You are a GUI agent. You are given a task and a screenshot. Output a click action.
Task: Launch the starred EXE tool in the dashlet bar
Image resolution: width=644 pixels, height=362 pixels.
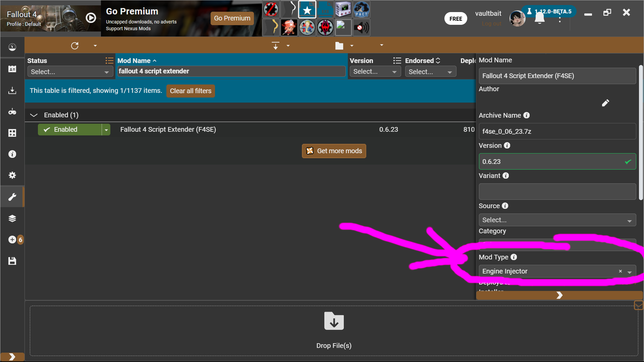tap(307, 9)
